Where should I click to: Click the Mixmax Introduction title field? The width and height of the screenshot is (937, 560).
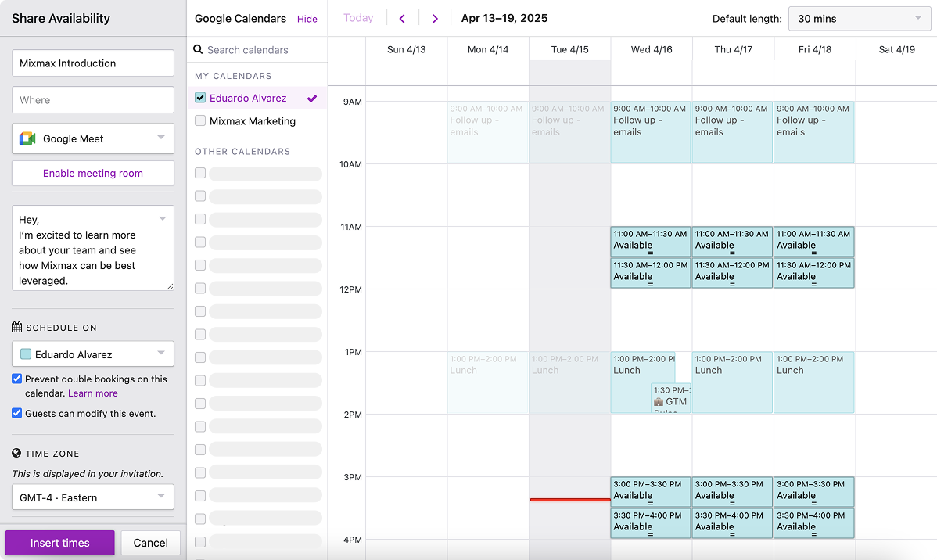coord(93,63)
